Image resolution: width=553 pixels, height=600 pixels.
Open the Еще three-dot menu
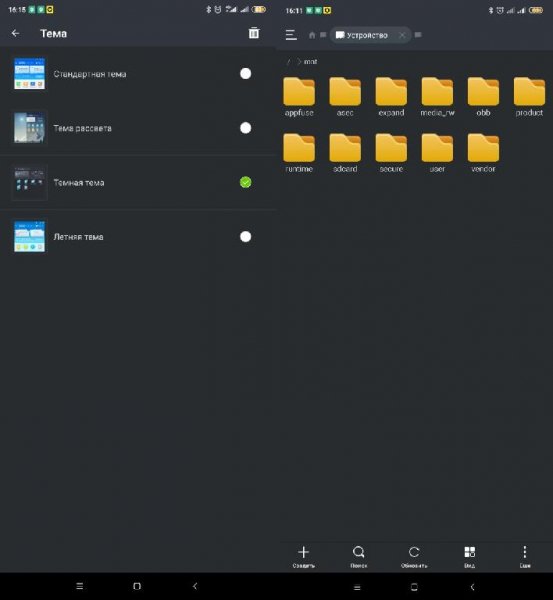point(525,556)
